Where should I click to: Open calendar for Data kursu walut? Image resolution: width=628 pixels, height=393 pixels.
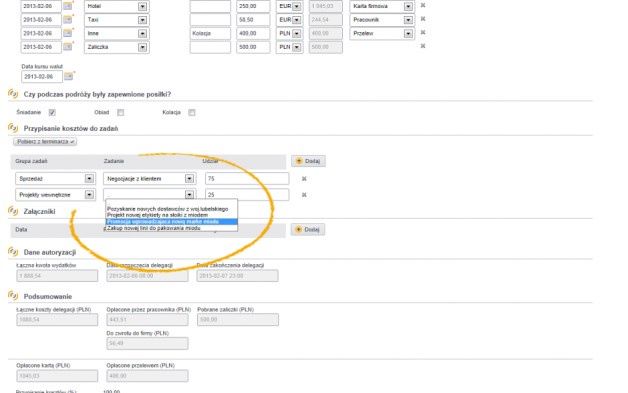(69, 76)
